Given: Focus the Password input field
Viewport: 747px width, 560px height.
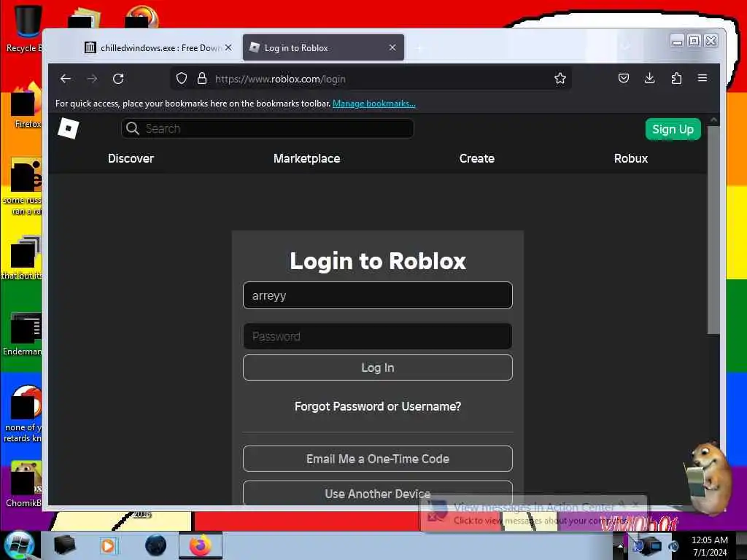Looking at the screenshot, I should coord(378,336).
